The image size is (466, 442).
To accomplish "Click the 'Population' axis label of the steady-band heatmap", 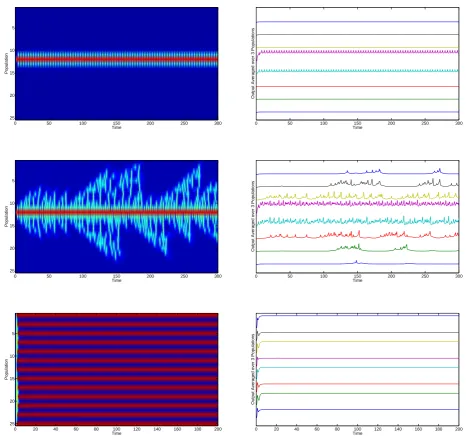I will point(6,63).
